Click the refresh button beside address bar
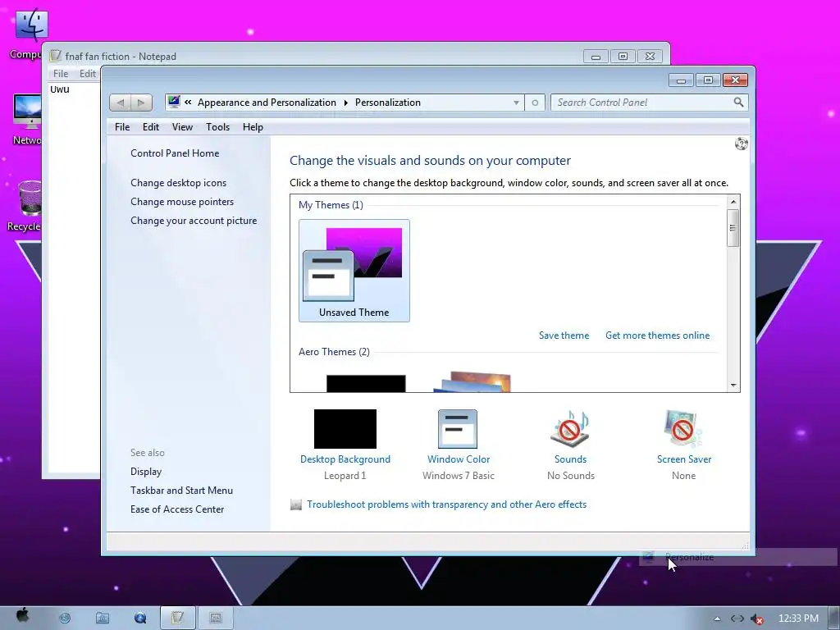Screen dimensions: 840x630 tap(535, 103)
